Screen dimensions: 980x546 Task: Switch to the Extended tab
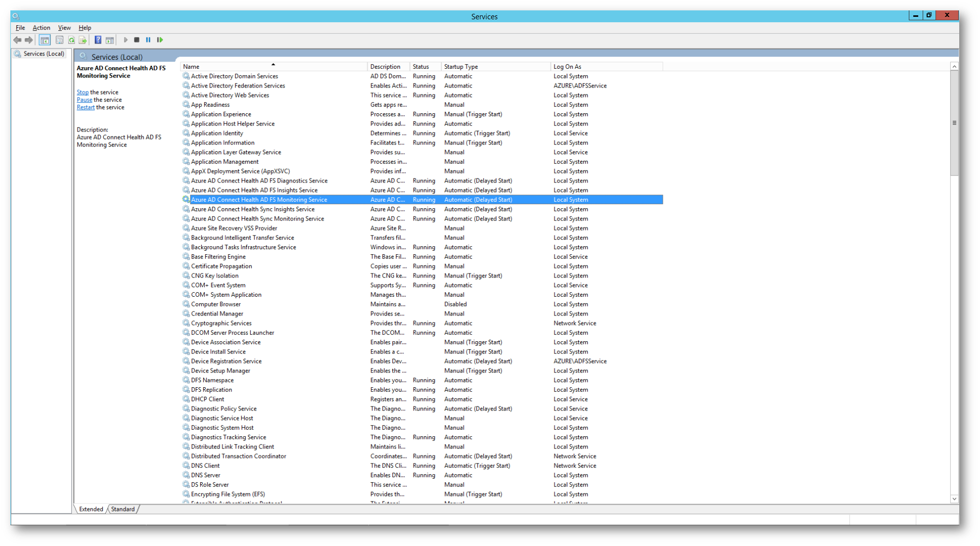coord(91,509)
